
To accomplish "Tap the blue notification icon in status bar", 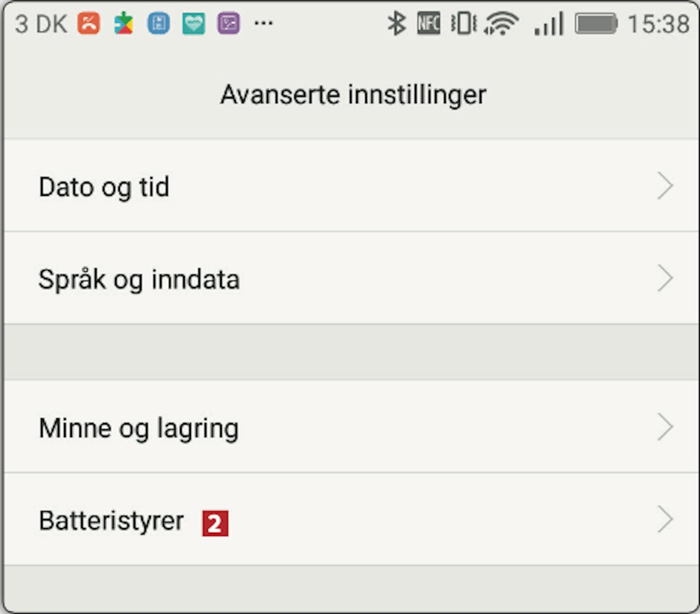I will point(159,23).
